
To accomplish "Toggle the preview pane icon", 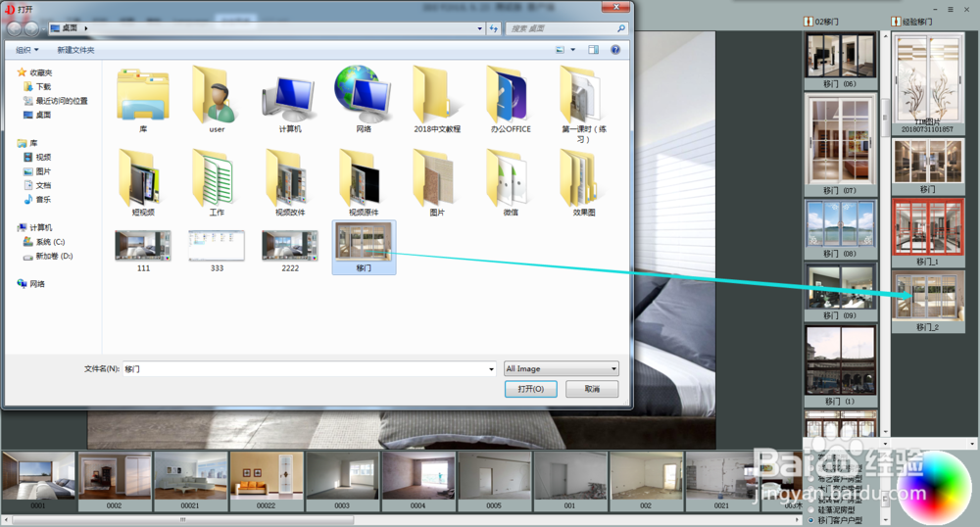I will pos(593,49).
